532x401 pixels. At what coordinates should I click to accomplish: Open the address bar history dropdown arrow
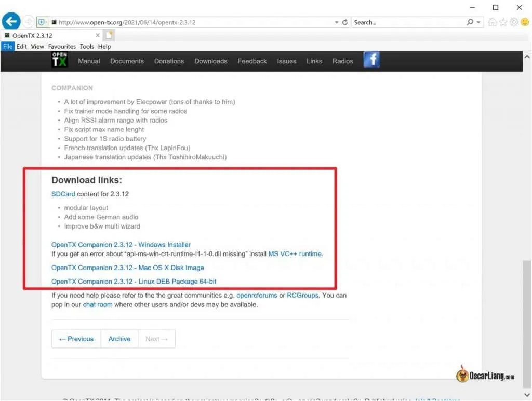click(x=337, y=22)
